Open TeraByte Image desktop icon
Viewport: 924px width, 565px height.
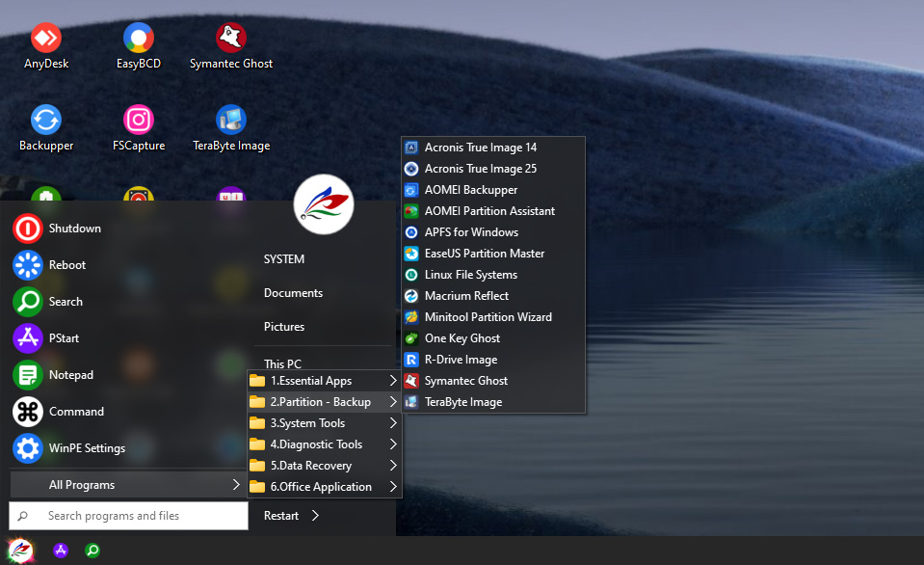231,121
